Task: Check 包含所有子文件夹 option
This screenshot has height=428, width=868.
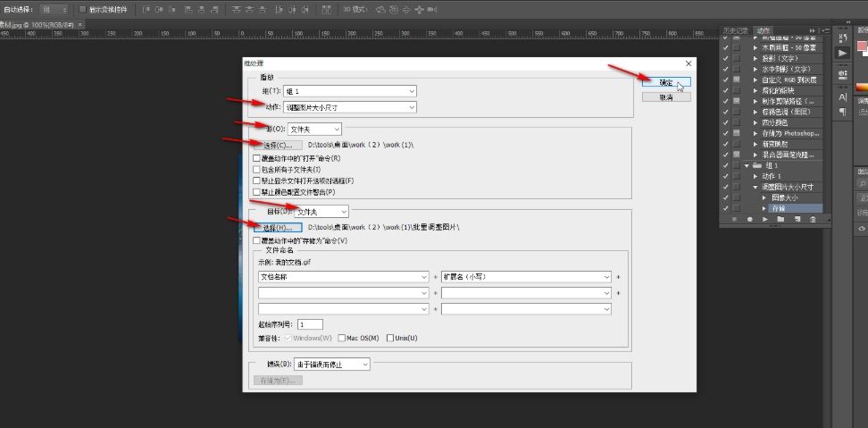Action: pyautogui.click(x=256, y=170)
